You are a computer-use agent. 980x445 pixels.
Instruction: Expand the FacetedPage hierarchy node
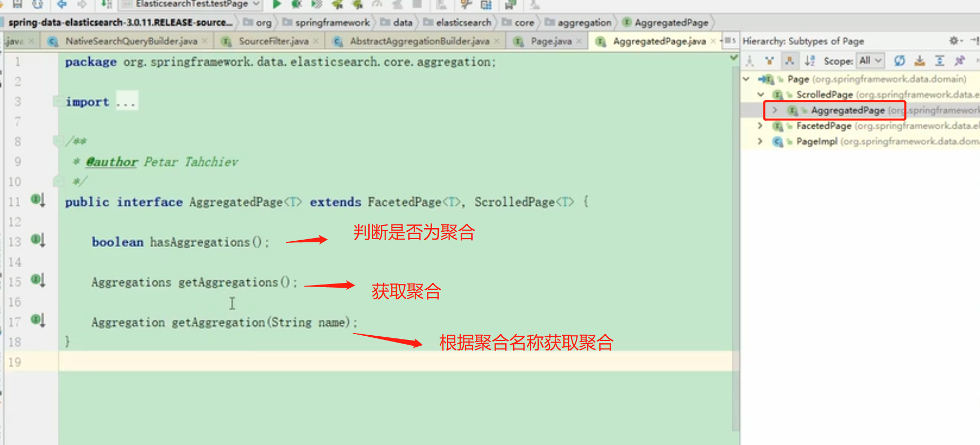pyautogui.click(x=760, y=126)
